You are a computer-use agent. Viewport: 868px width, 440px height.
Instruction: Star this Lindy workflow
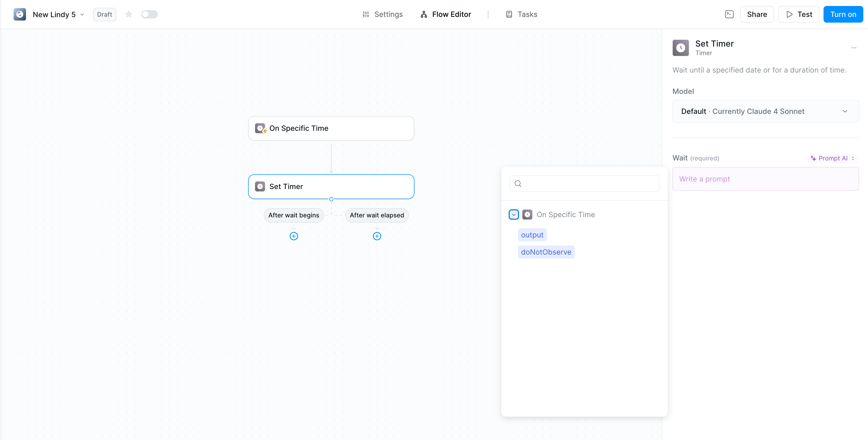(129, 14)
